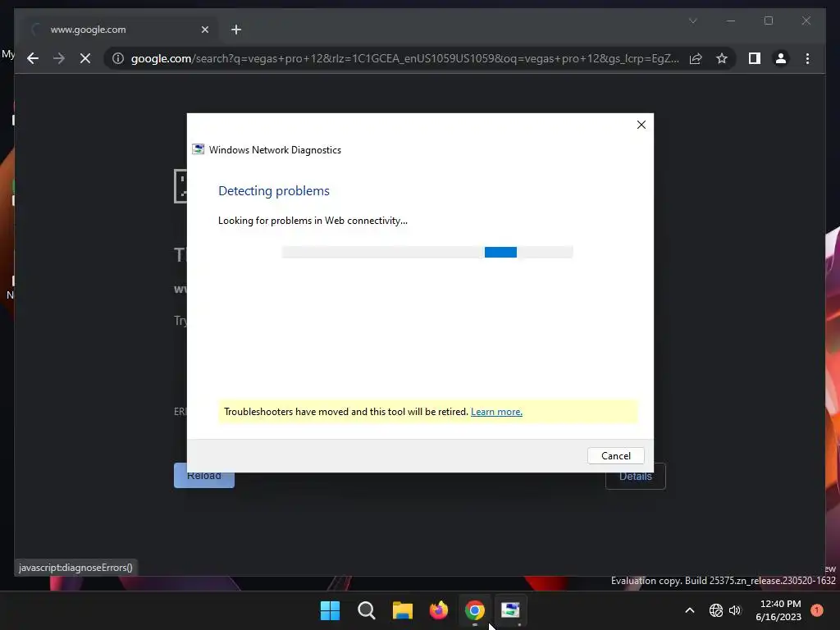Open Details on the Chrome error page
The width and height of the screenshot is (840, 630).
636,477
